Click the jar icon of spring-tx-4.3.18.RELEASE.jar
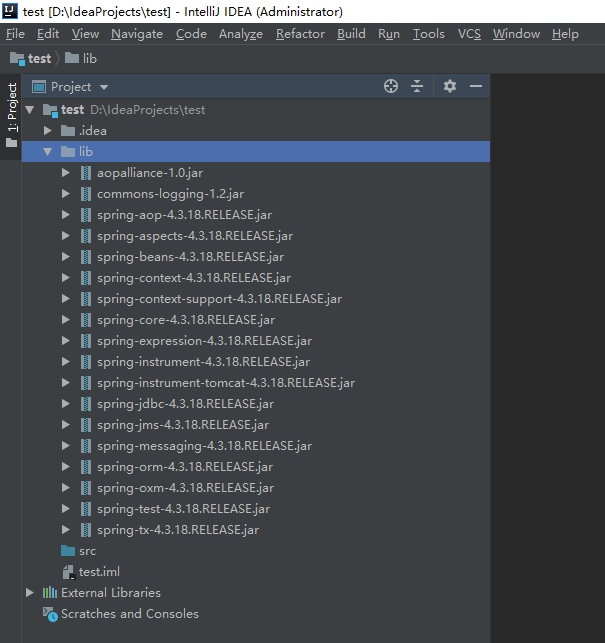The height and width of the screenshot is (643, 605). [x=86, y=530]
